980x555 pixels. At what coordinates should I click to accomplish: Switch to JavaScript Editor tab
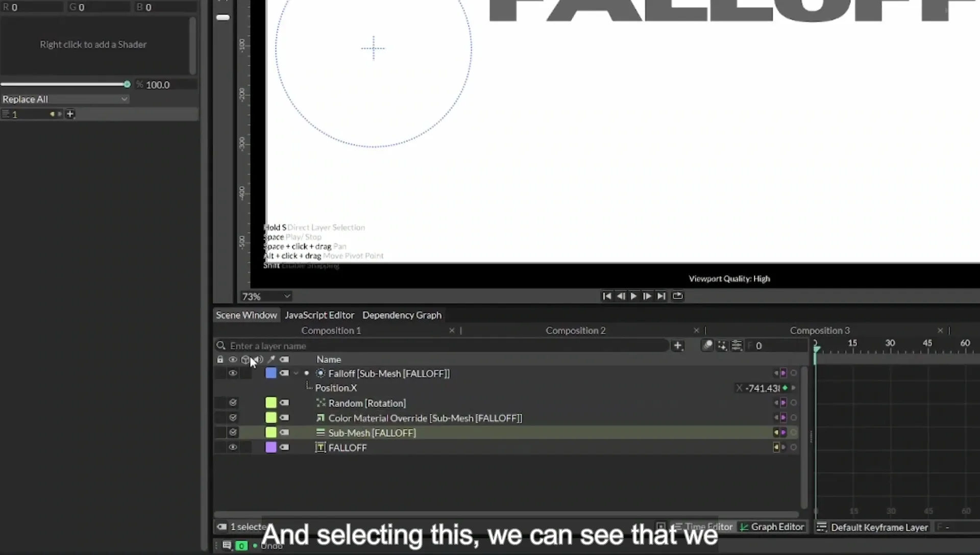point(320,315)
